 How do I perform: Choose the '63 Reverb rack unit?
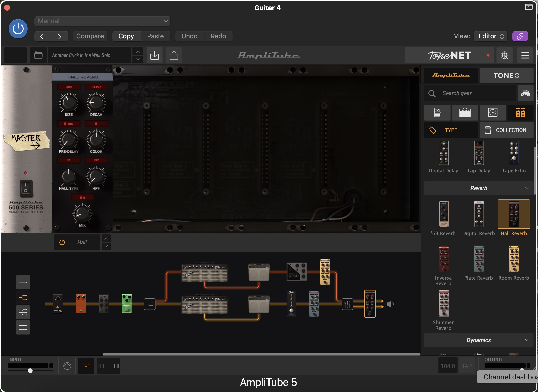[444, 218]
